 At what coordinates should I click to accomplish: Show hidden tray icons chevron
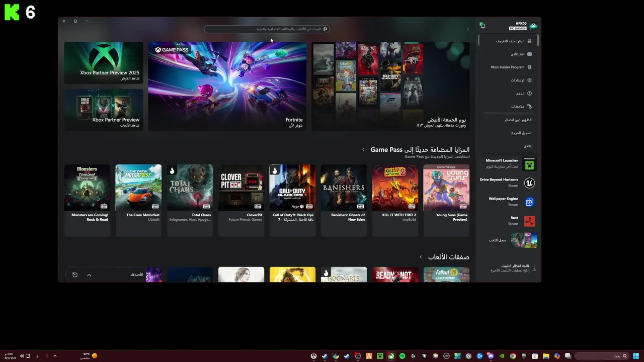(x=55, y=356)
